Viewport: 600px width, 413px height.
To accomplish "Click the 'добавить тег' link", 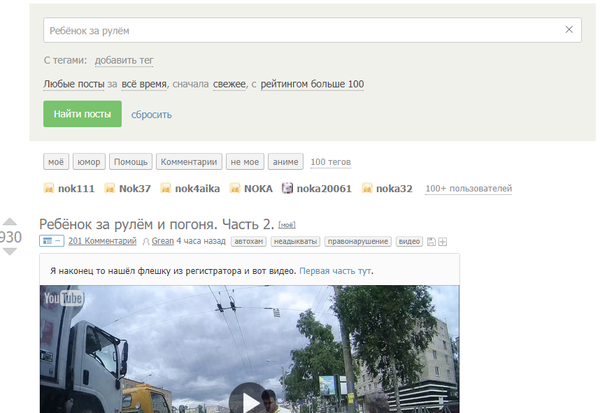I will [124, 61].
